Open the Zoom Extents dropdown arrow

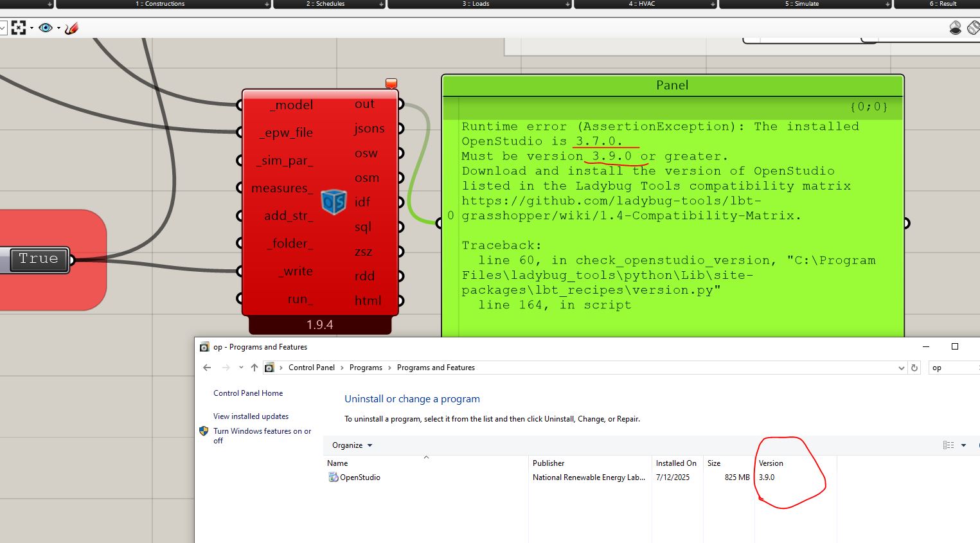point(31,28)
